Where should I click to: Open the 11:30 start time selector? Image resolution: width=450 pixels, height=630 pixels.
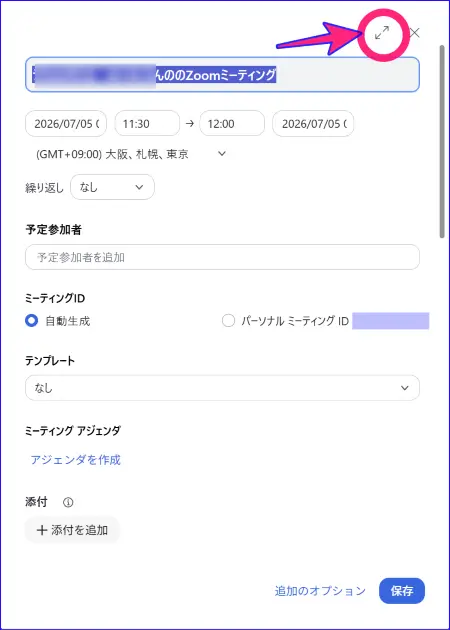coord(147,123)
